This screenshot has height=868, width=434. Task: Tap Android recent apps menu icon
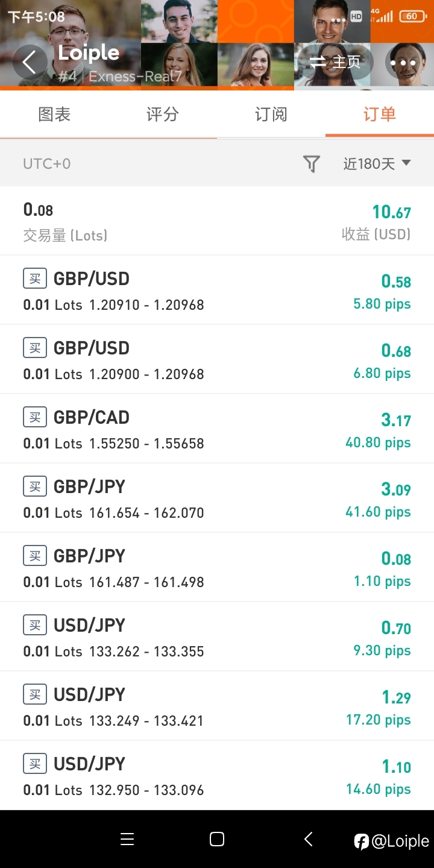click(x=127, y=839)
